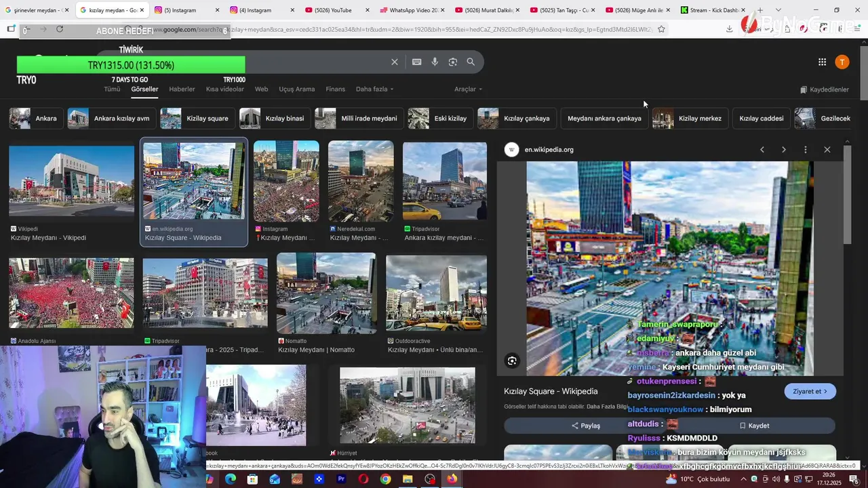Screen dimensions: 868x488
Task: Open Microsoft Store from the taskbar
Action: coord(252,479)
